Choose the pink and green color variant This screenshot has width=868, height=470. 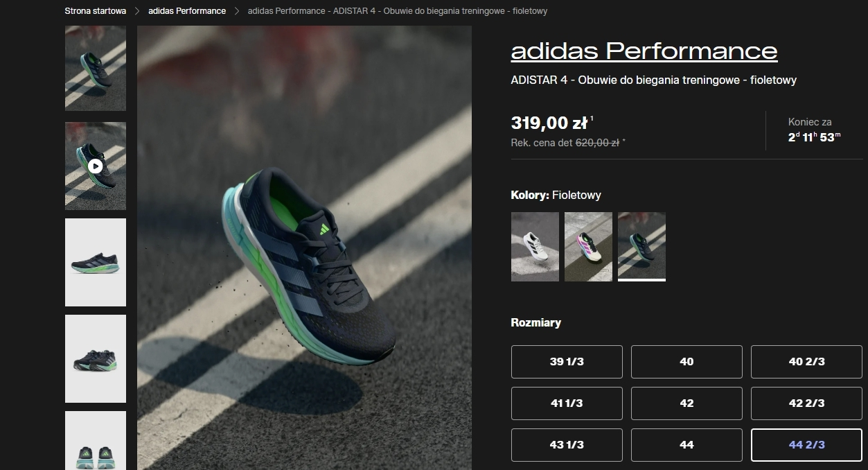click(588, 247)
